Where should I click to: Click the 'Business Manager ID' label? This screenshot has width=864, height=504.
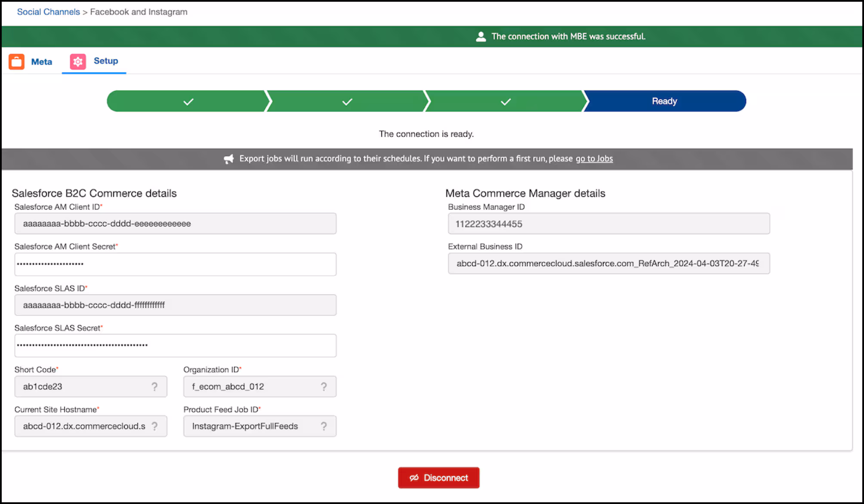(486, 207)
